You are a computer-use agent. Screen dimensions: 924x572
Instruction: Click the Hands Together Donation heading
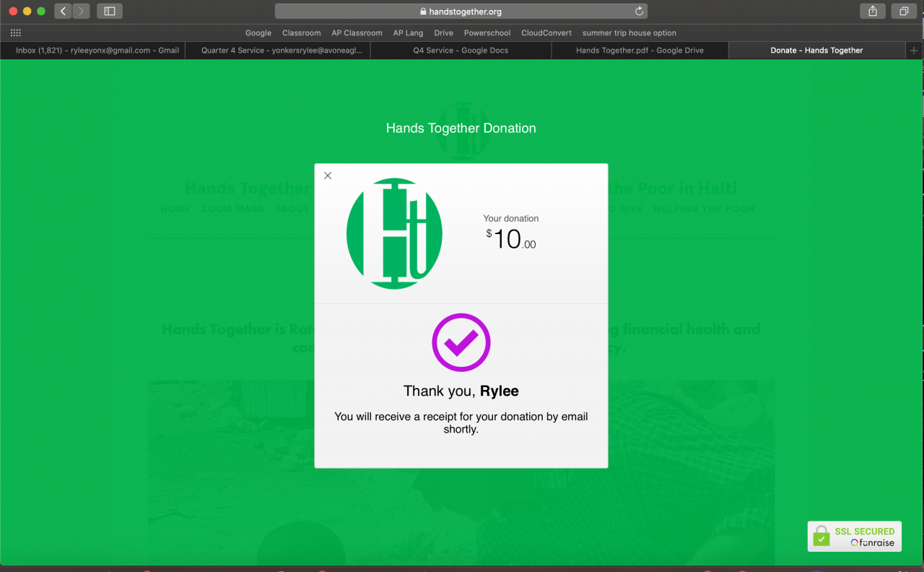(x=461, y=129)
